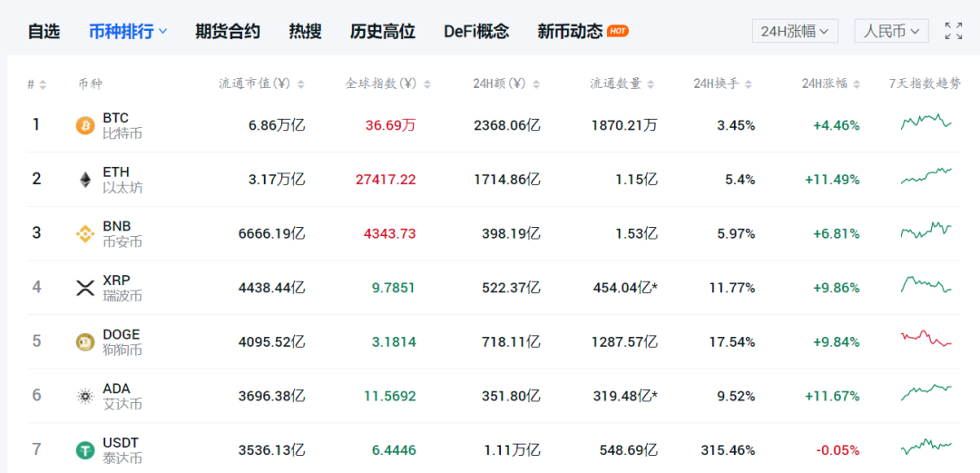Click BTC 24H volume 2368.06亿
Screen dimensions: 980x473
[507, 125]
